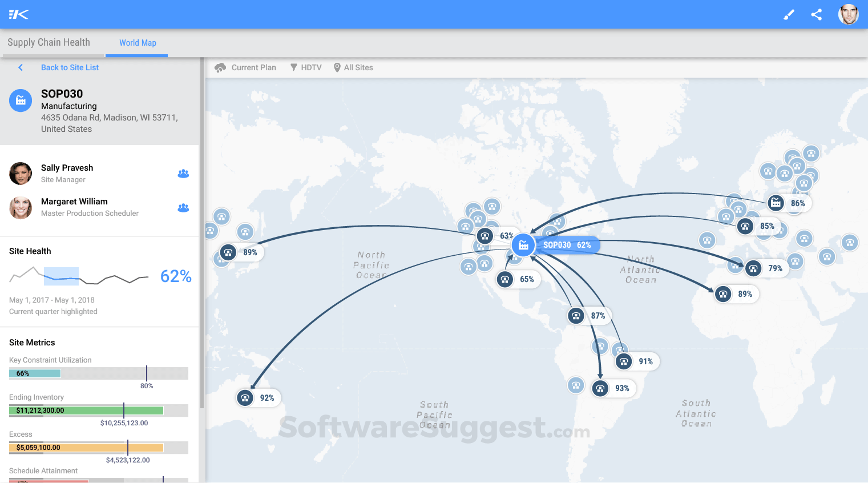This screenshot has width=868, height=483.
Task: Click the team icon beside Margaret William
Action: pyautogui.click(x=183, y=207)
